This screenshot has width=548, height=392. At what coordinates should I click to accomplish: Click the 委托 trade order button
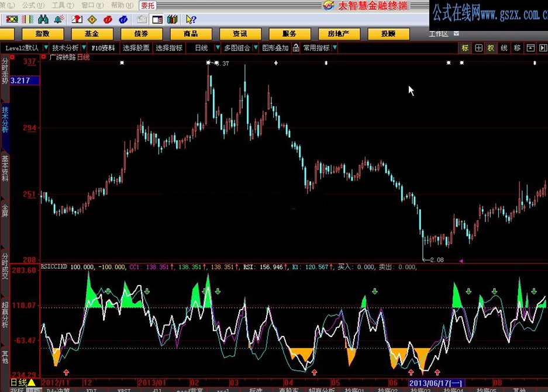click(x=147, y=5)
